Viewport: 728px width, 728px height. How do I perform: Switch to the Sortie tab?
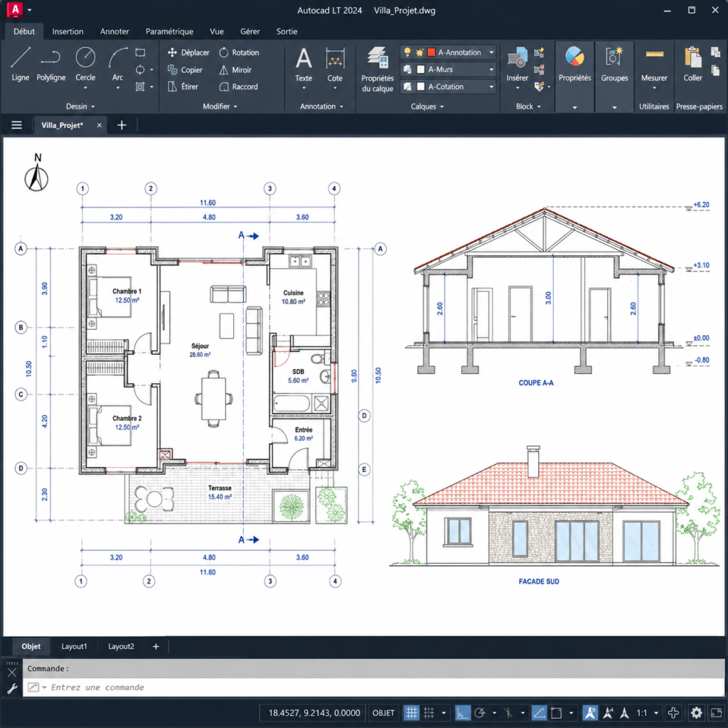click(x=287, y=31)
